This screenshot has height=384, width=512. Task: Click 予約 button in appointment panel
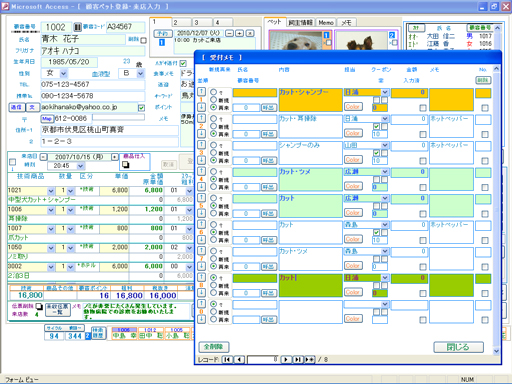pos(163,33)
